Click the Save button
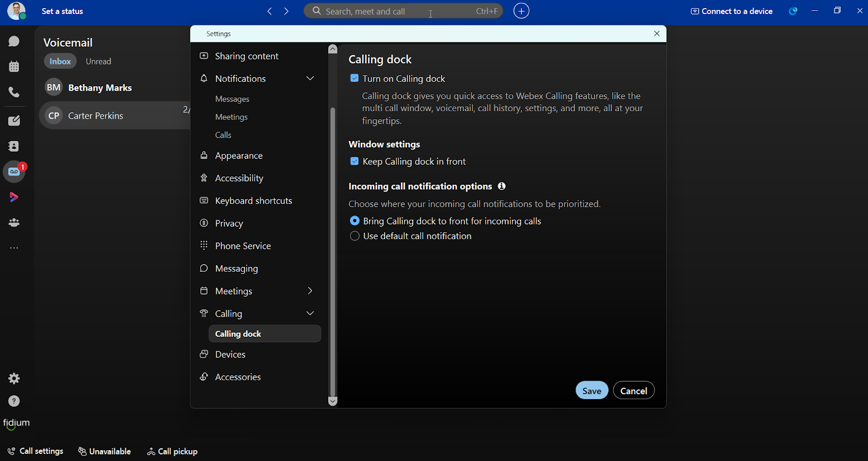Screen dimensions: 868x461 pyautogui.click(x=592, y=390)
